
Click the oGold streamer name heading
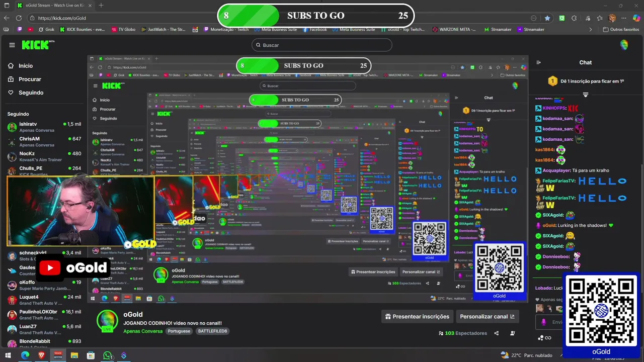coord(133,314)
